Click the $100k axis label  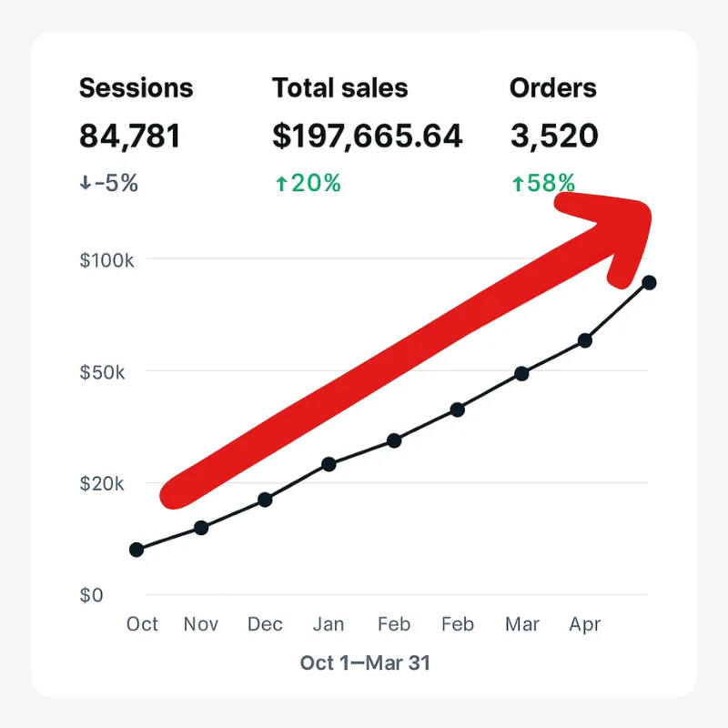click(106, 260)
